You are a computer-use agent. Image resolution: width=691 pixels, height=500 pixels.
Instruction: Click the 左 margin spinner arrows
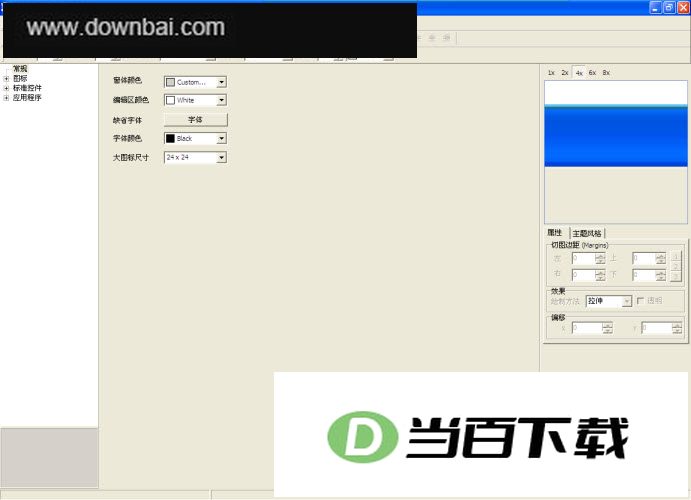[x=600, y=259]
